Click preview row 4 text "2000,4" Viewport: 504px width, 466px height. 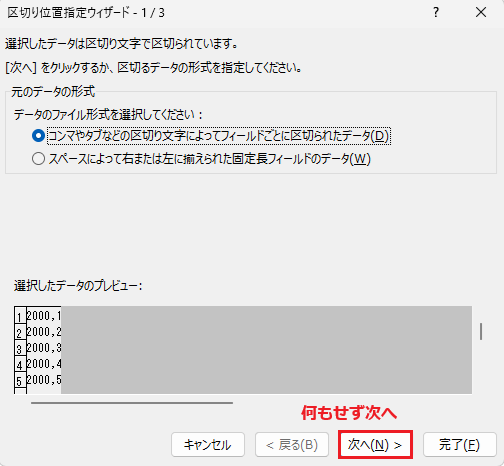44,363
